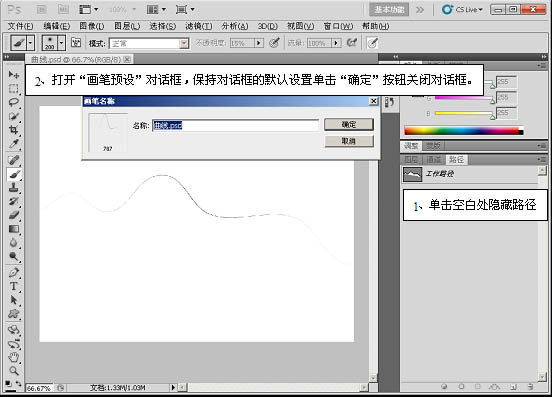The height and width of the screenshot is (397, 552).
Task: Open the 图像(I) menu
Action: [x=92, y=26]
